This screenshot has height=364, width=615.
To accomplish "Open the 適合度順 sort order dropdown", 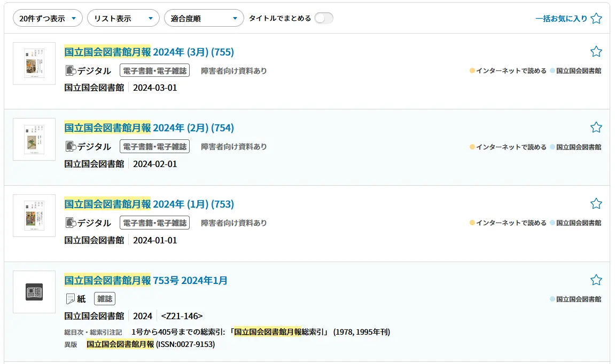I will pos(204,19).
